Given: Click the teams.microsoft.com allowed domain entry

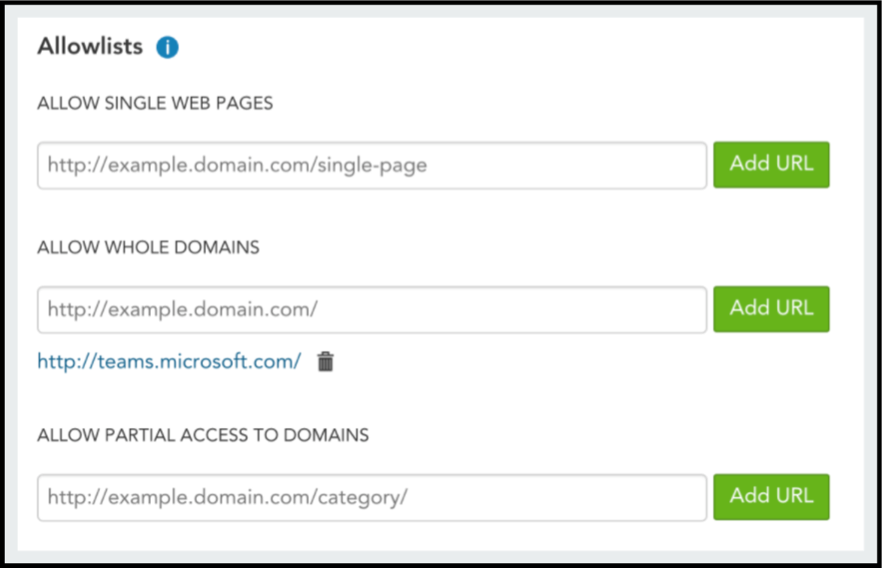Looking at the screenshot, I should 169,361.
